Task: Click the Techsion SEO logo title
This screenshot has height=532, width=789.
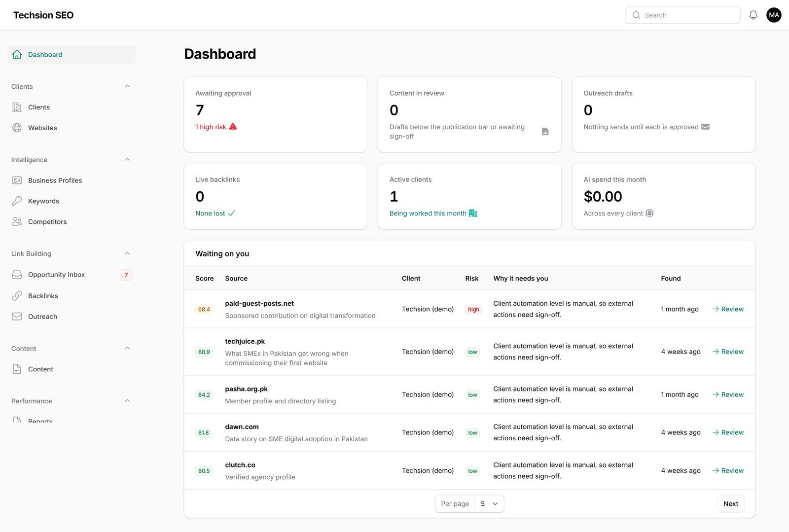Action: point(43,15)
